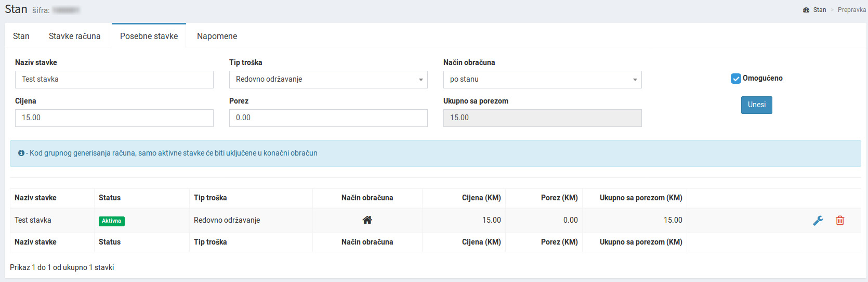Screen dimensions: 868x282
Task: Click into the Naziv stavke input field
Action: click(x=114, y=80)
